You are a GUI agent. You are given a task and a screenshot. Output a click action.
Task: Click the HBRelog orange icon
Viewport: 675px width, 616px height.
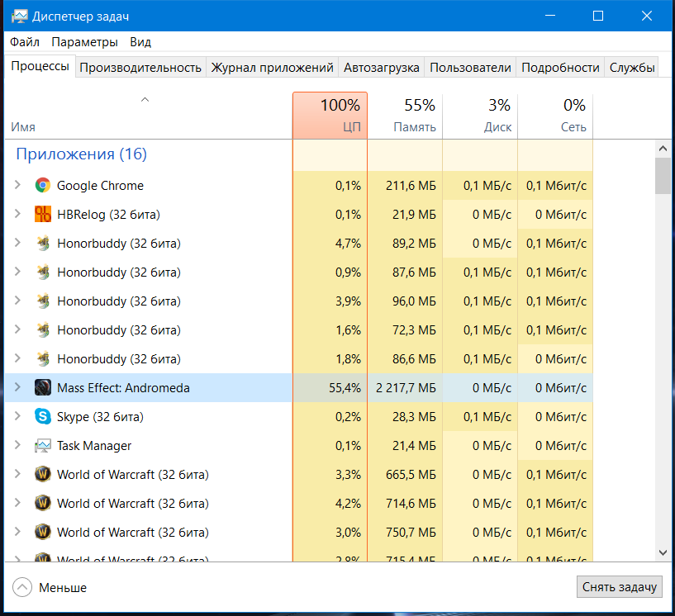point(43,214)
